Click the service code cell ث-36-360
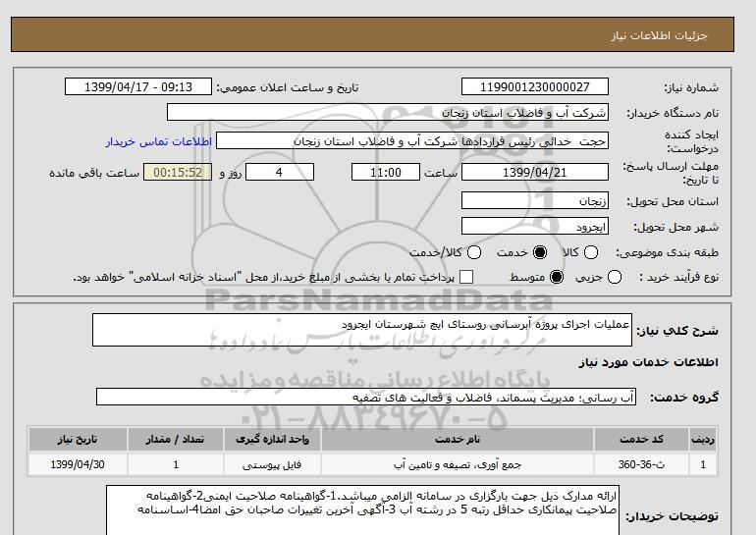756x535 pixels. tap(641, 464)
